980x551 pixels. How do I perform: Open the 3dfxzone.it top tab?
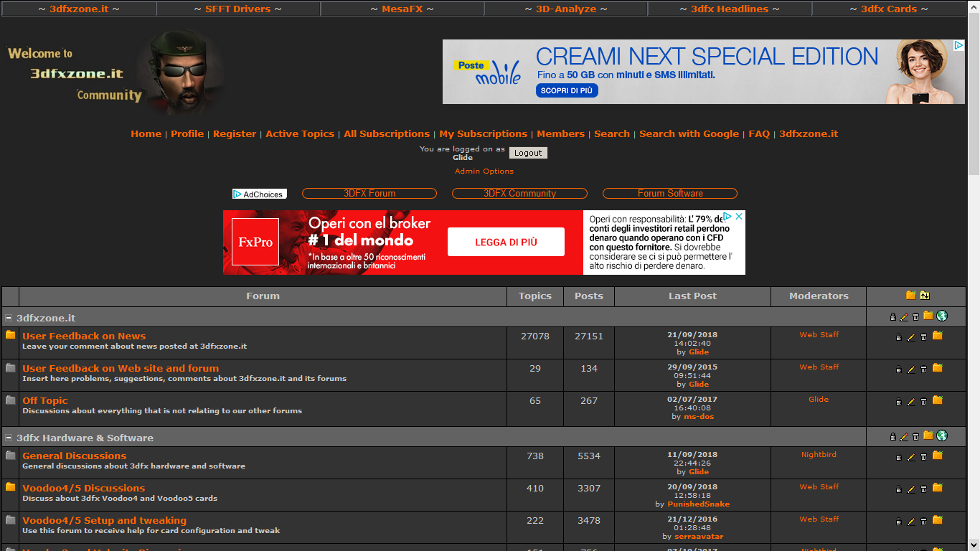coord(79,9)
